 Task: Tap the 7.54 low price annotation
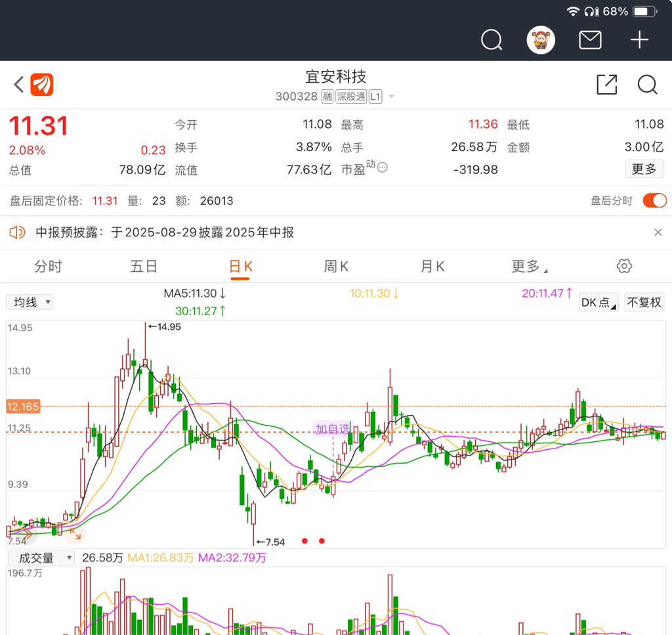[271, 542]
